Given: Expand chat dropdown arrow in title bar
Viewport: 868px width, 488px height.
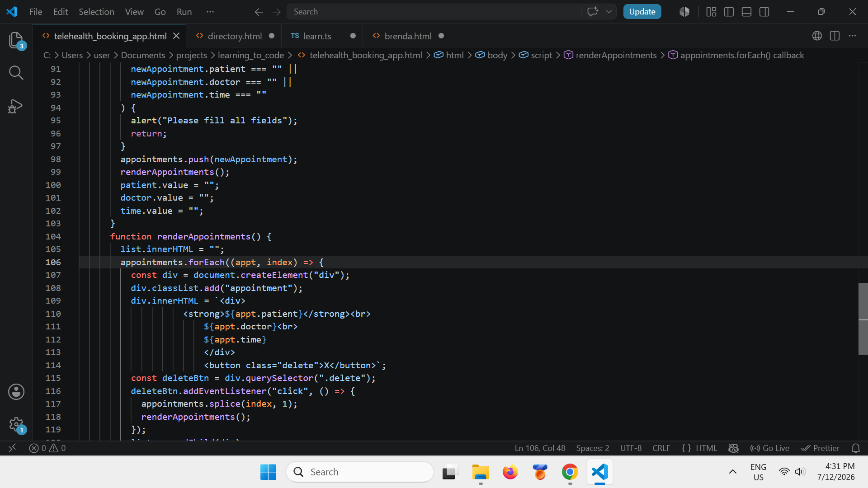Looking at the screenshot, I should tap(609, 12).
